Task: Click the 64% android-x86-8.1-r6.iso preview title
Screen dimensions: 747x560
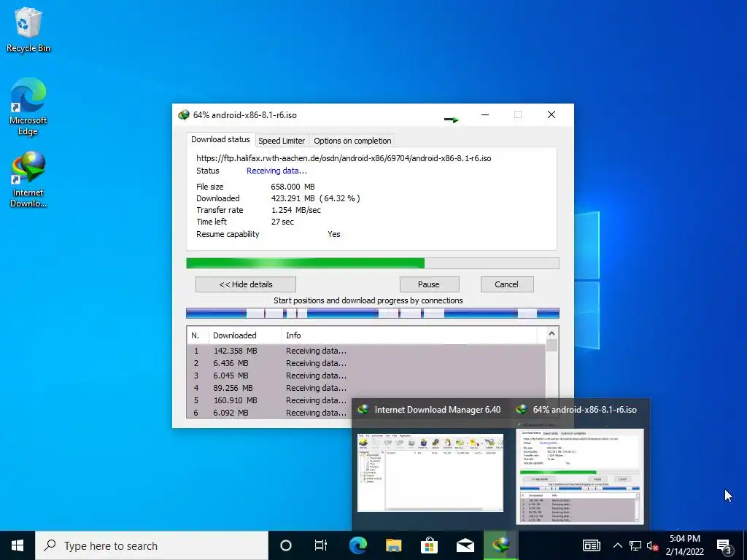Action: [x=584, y=410]
